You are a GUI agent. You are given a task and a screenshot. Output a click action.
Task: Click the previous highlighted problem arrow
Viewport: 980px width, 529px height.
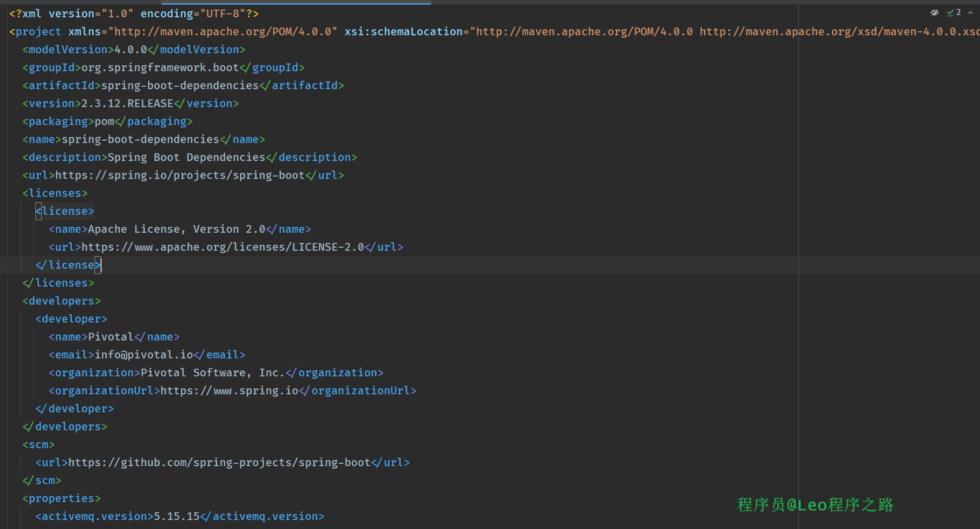pyautogui.click(x=970, y=13)
